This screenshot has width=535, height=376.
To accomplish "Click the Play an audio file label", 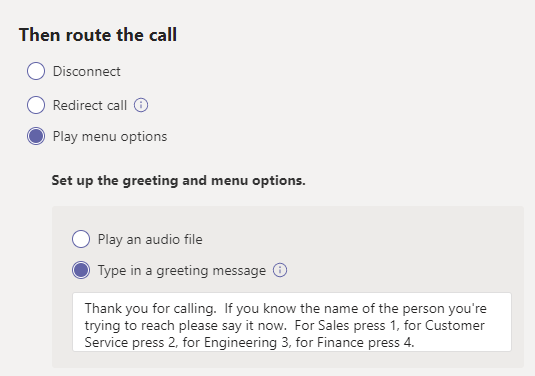I will click(150, 239).
